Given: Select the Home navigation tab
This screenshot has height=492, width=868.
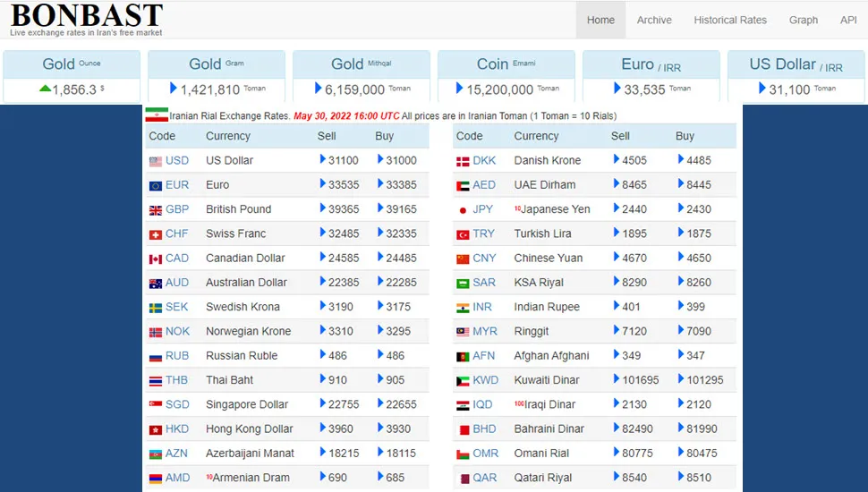Looking at the screenshot, I should click(600, 20).
